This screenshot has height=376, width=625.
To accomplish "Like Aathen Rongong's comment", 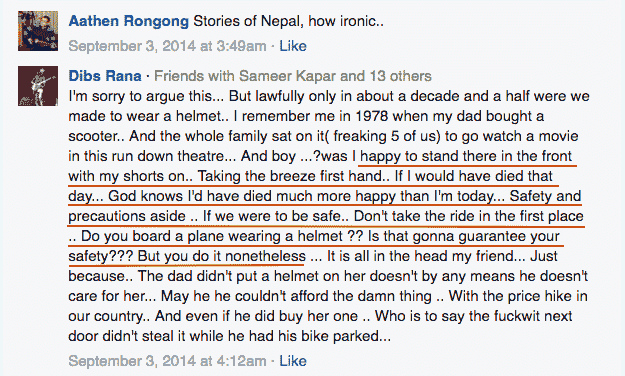I will point(293,46).
